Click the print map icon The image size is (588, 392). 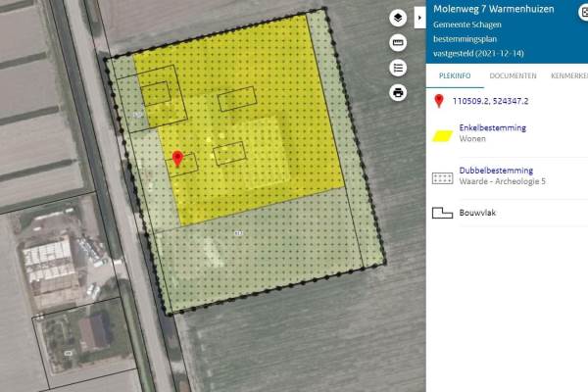(x=398, y=92)
